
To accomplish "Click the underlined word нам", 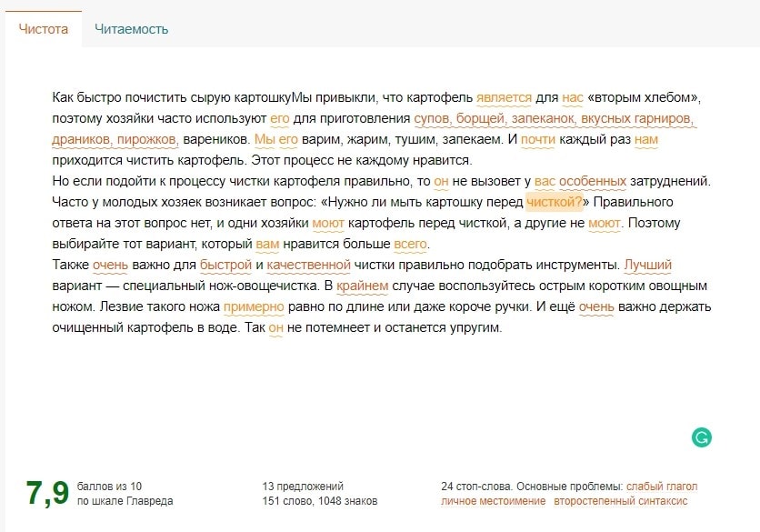I will tap(646, 140).
